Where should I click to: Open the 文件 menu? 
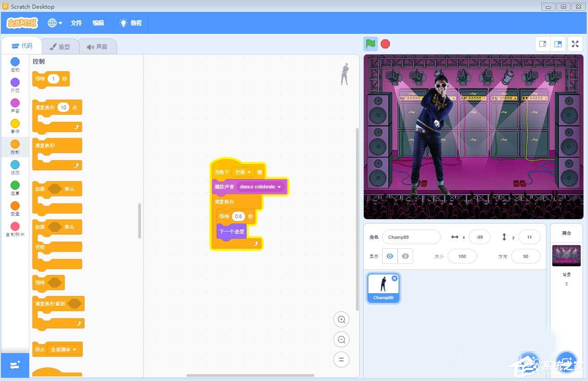coord(76,22)
